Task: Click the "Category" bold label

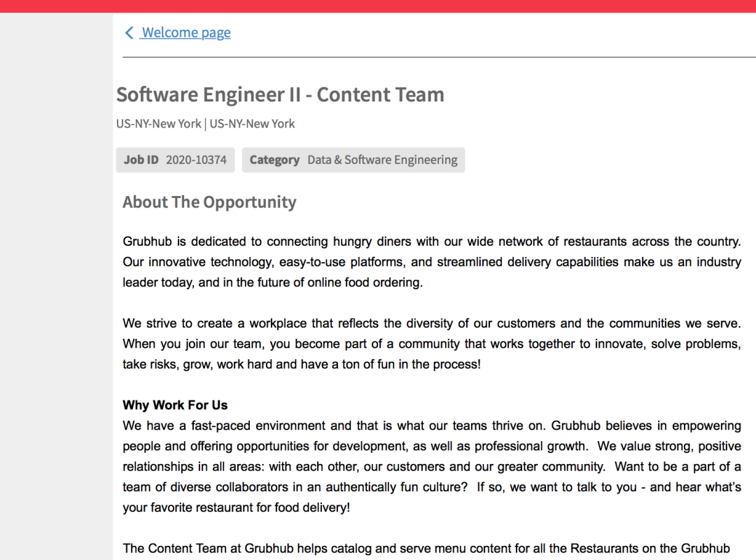Action: click(x=274, y=160)
